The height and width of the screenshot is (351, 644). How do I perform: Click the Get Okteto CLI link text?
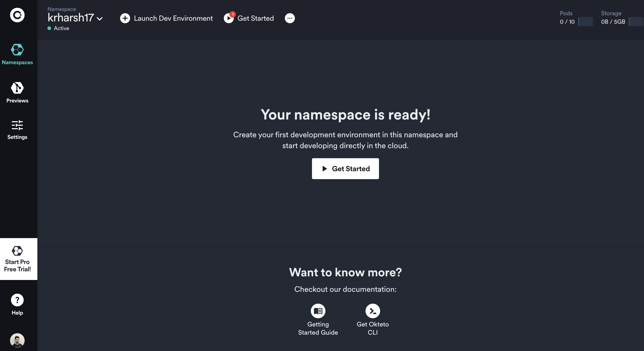coord(373,328)
